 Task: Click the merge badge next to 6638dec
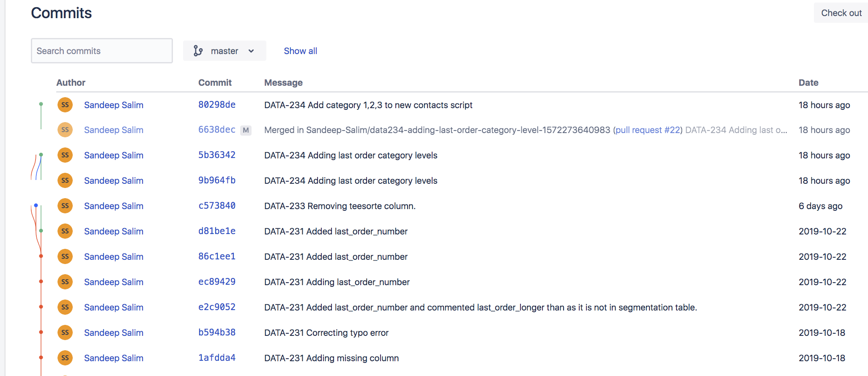coord(246,130)
